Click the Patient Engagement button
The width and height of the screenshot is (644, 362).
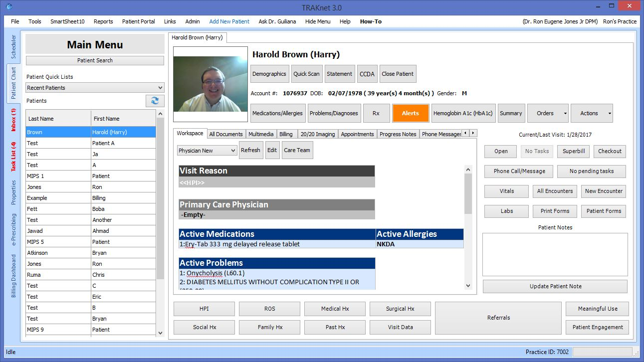point(598,327)
